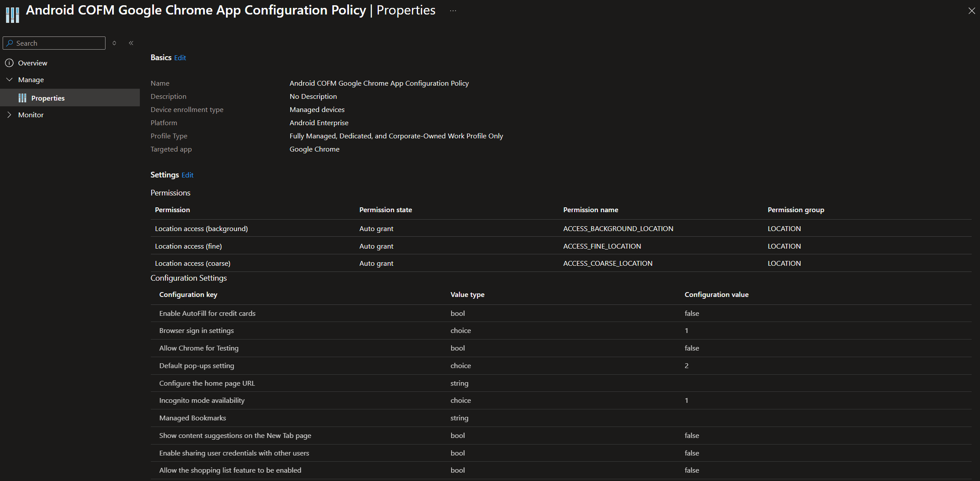
Task: Select Monitor in the left navigation
Action: click(31, 115)
